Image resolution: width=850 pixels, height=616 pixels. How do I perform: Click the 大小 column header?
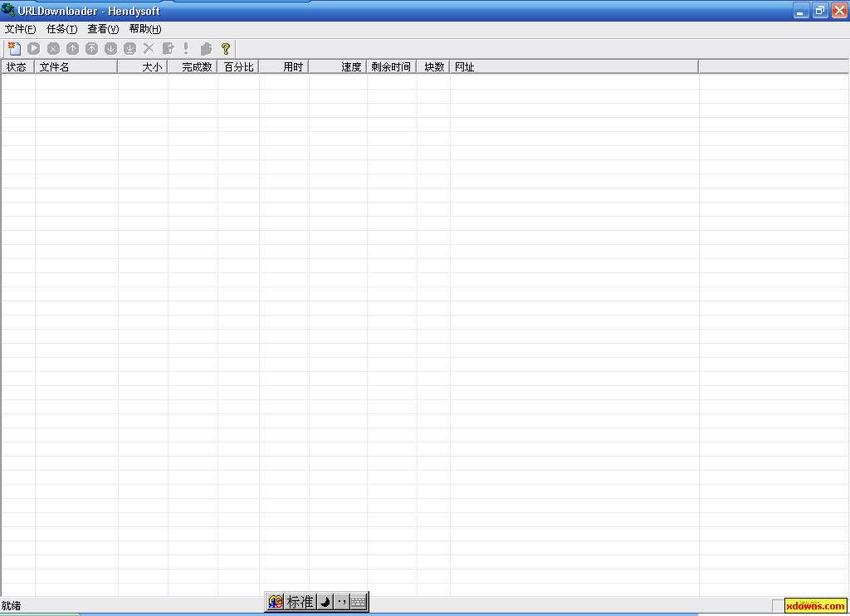[x=143, y=66]
